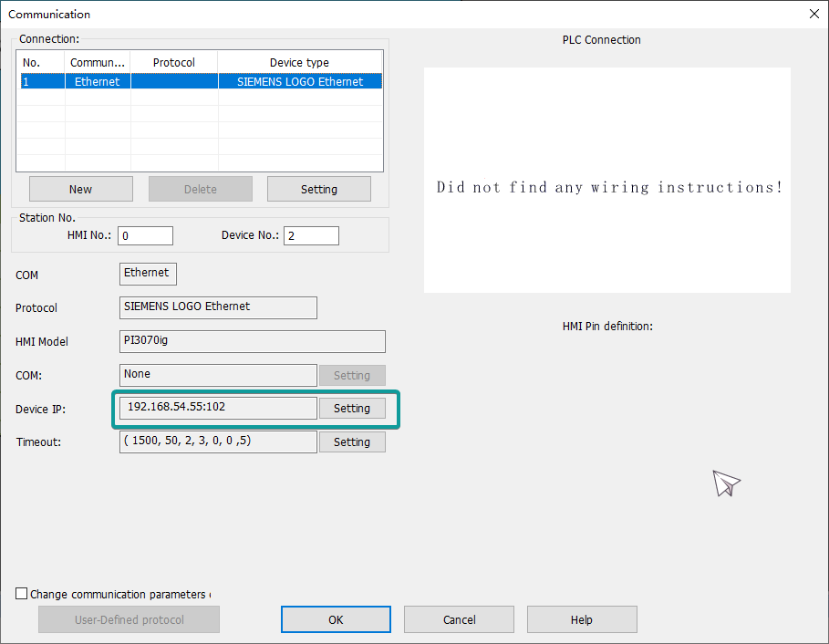
Task: Open the Device IP Setting button
Action: [351, 408]
